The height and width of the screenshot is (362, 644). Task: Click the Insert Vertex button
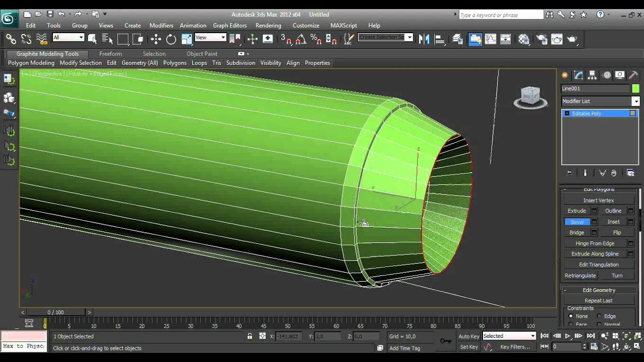(599, 200)
